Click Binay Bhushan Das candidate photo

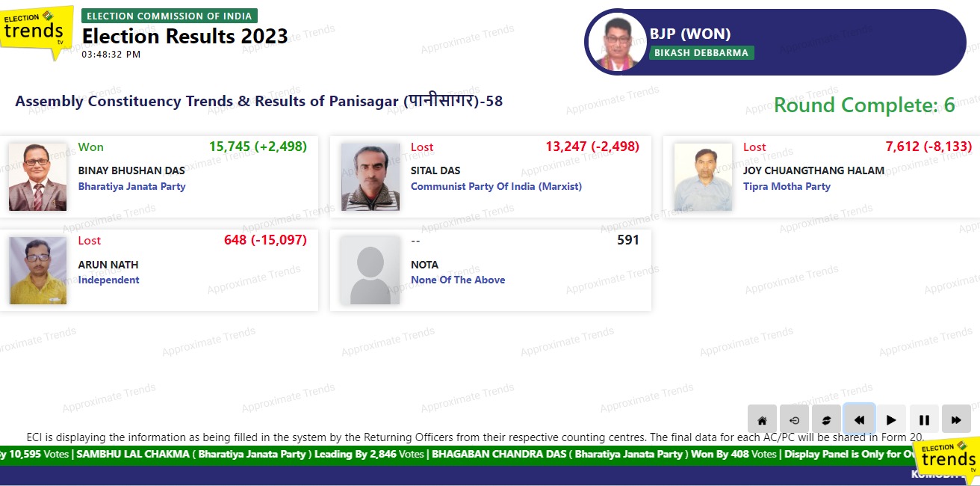[37, 177]
